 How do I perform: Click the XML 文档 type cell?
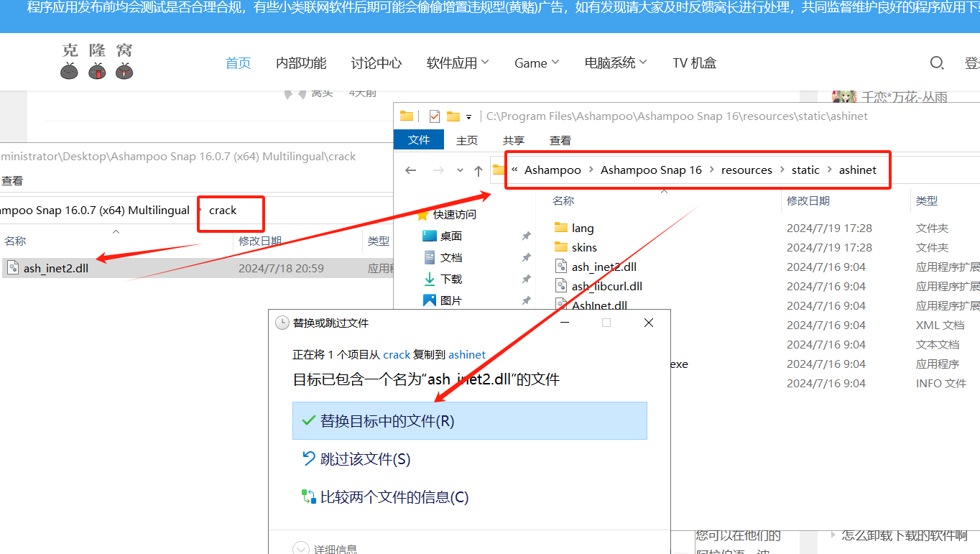pos(940,325)
